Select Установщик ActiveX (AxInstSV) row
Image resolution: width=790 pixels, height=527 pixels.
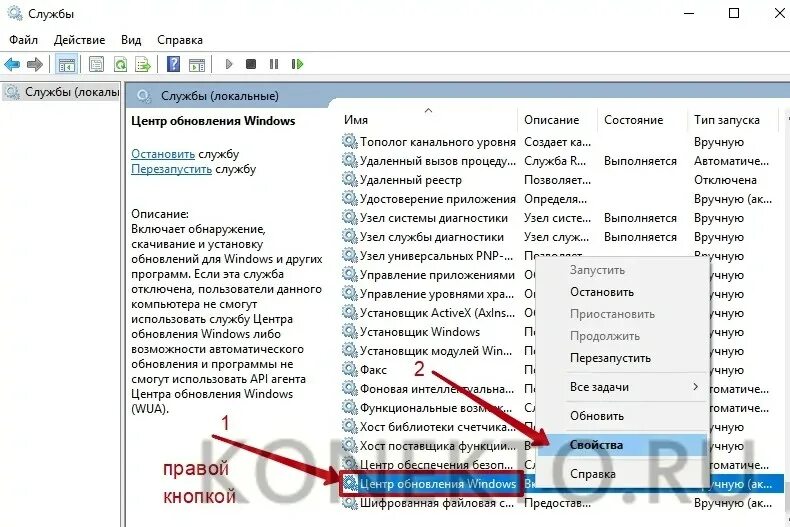(437, 312)
